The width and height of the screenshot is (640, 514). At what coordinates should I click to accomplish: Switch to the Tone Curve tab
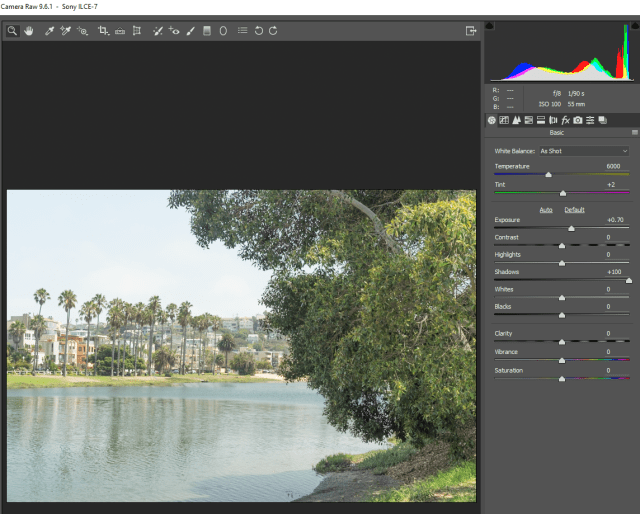tap(504, 120)
